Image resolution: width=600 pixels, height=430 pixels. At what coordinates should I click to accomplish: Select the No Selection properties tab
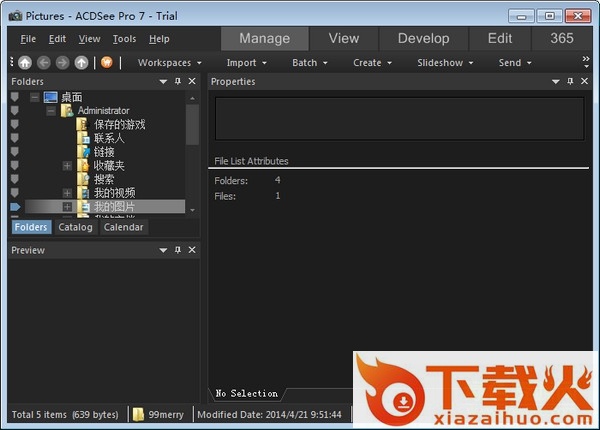pyautogui.click(x=247, y=394)
